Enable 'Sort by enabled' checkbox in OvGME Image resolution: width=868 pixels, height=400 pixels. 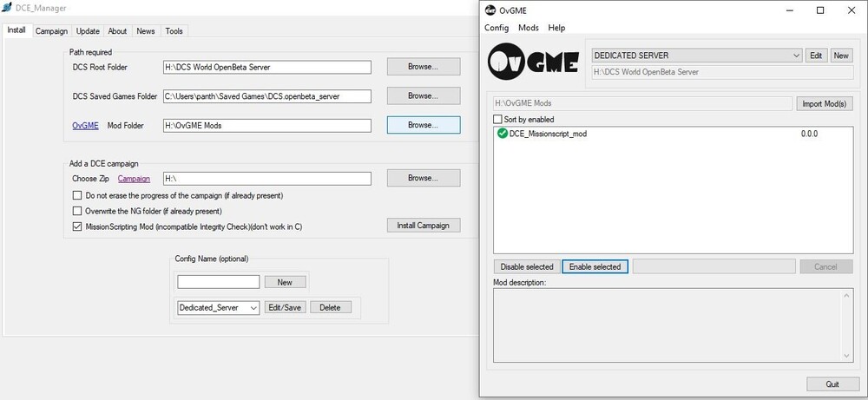[x=497, y=119]
